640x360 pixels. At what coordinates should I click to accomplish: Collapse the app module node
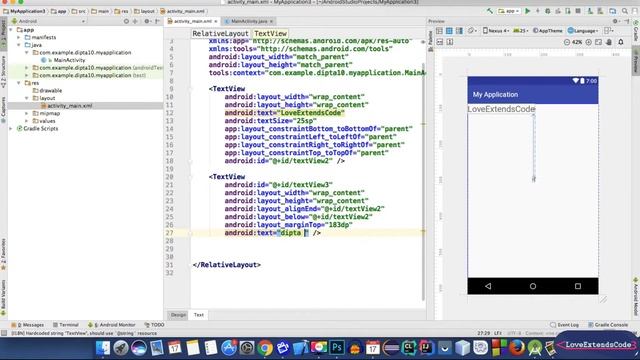point(11,30)
